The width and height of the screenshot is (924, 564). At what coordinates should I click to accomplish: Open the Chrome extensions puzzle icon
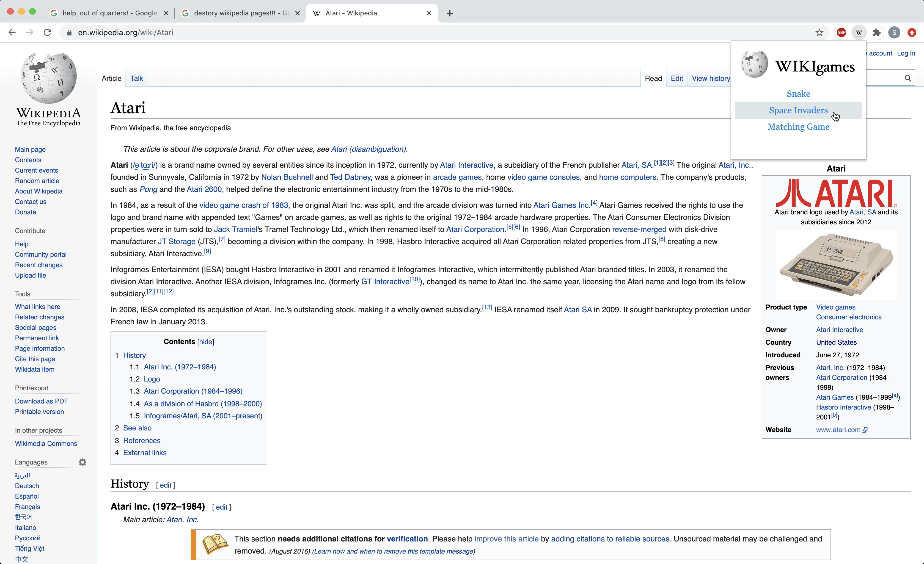tap(876, 33)
